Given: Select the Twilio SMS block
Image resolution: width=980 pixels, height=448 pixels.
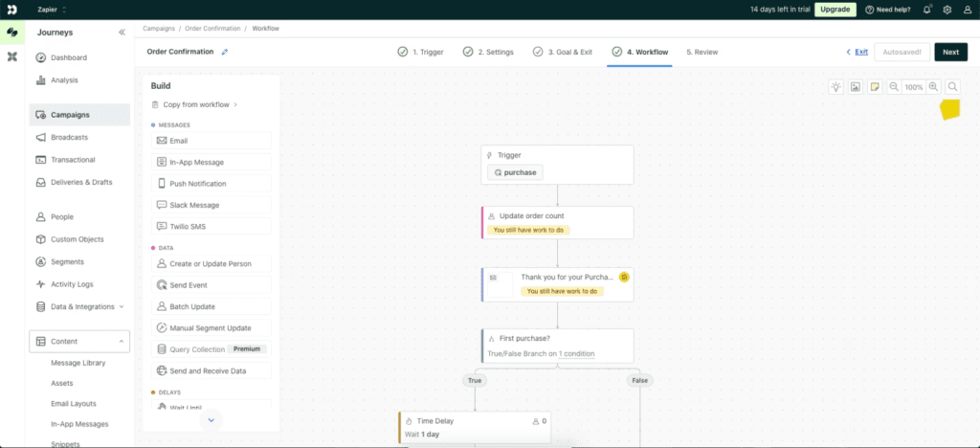Looking at the screenshot, I should pos(212,226).
